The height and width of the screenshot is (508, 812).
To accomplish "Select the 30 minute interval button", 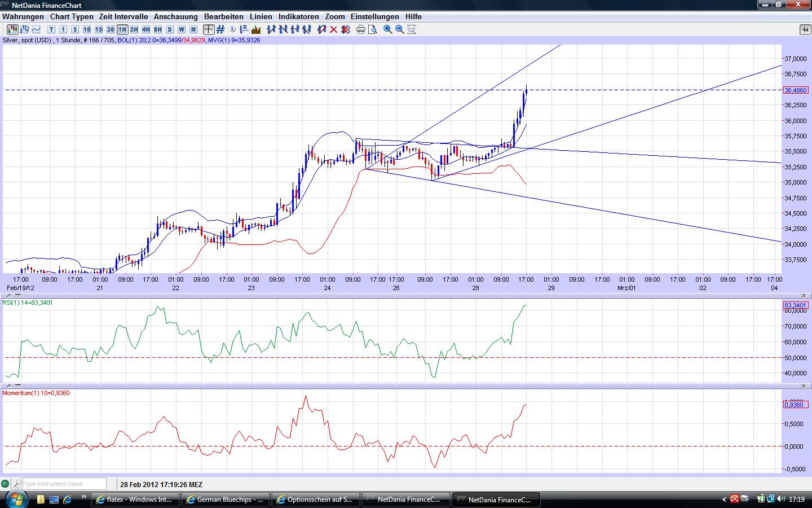I will pos(111,29).
